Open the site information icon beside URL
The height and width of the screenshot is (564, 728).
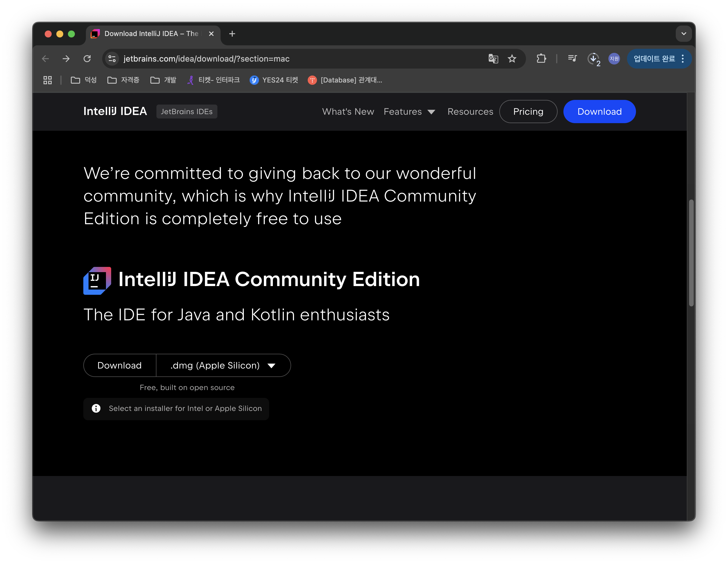112,59
